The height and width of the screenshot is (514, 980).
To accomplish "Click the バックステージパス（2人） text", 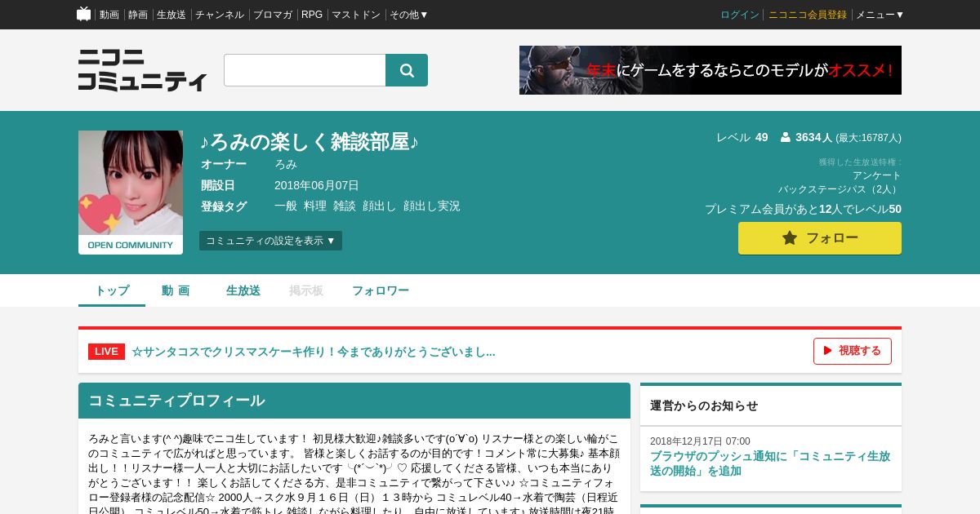I will [840, 189].
